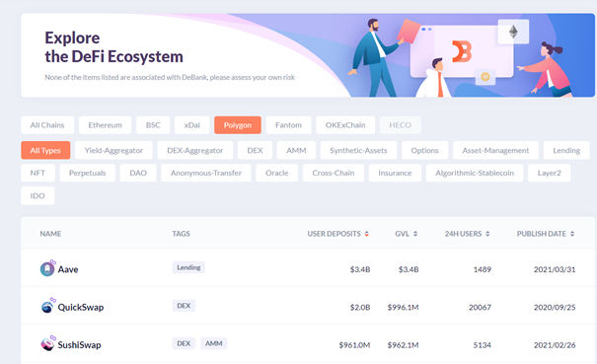This screenshot has width=597, height=364.
Task: Filter by Synthetic-Assets type
Action: pyautogui.click(x=358, y=150)
